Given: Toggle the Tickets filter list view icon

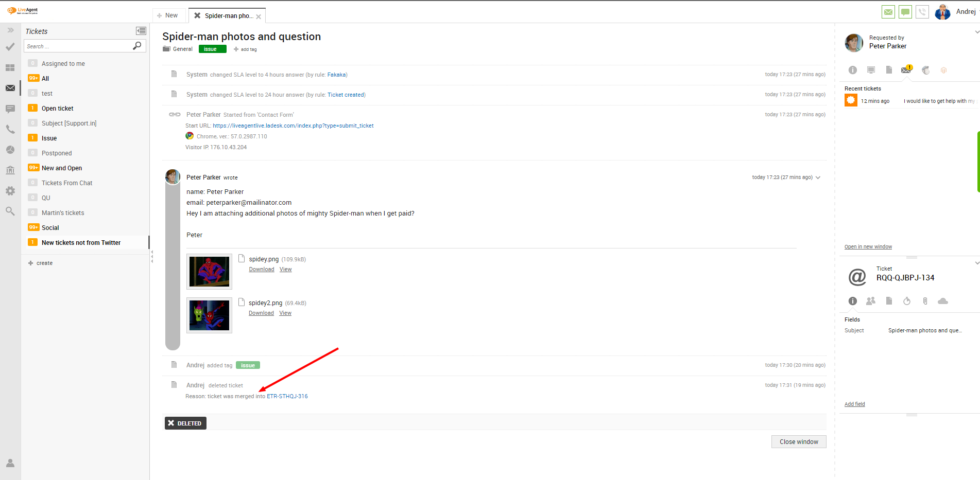Looking at the screenshot, I should [x=141, y=31].
